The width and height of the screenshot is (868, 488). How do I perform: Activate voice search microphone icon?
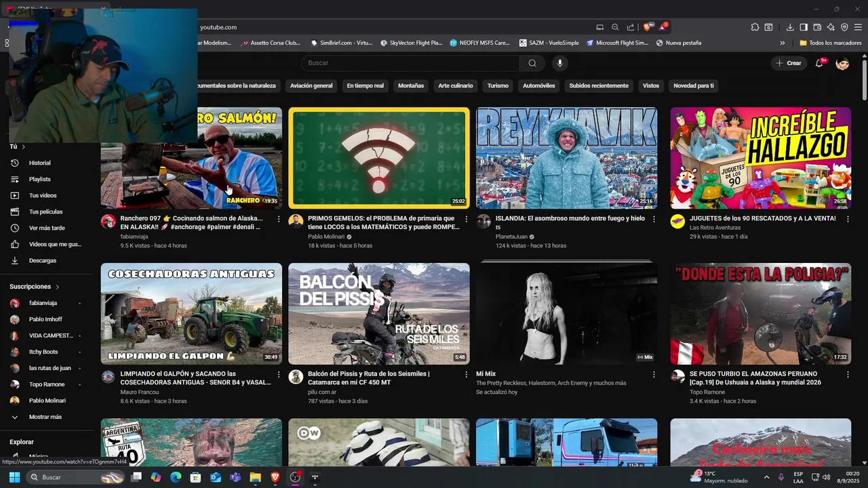[559, 63]
